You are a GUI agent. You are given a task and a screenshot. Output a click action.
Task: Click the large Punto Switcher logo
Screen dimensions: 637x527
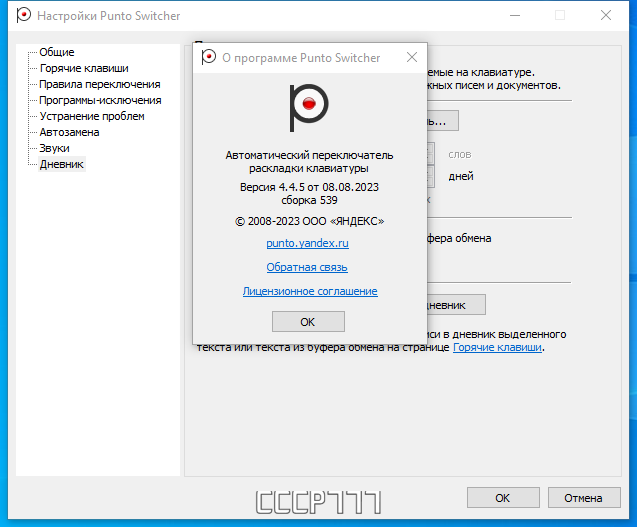coord(309,108)
